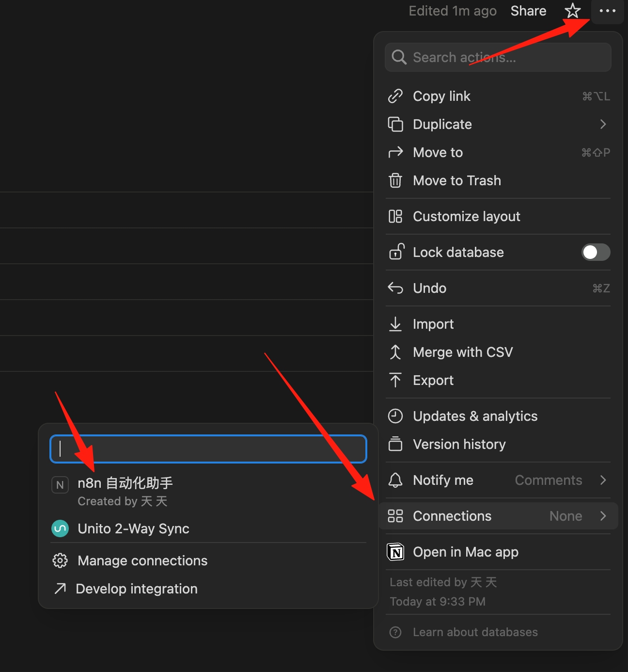Screen dimensions: 628x672
Task: Click the Customize layout icon
Action: click(395, 216)
